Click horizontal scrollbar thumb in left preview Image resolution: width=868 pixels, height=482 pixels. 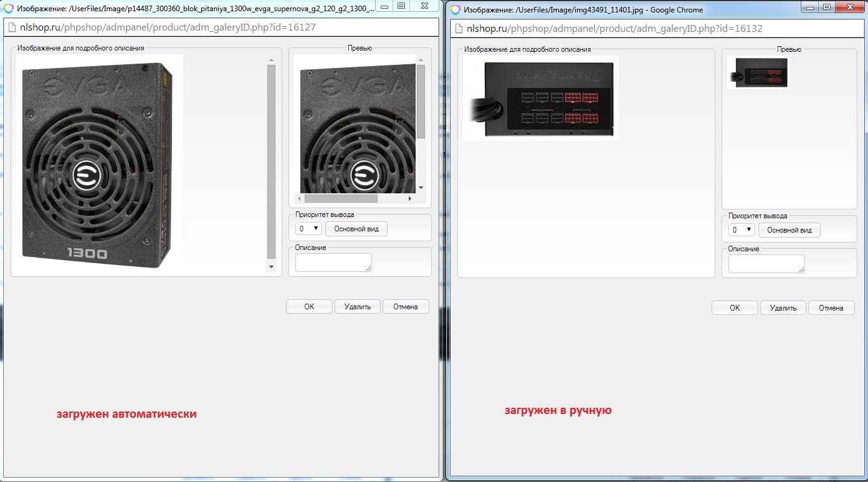341,198
